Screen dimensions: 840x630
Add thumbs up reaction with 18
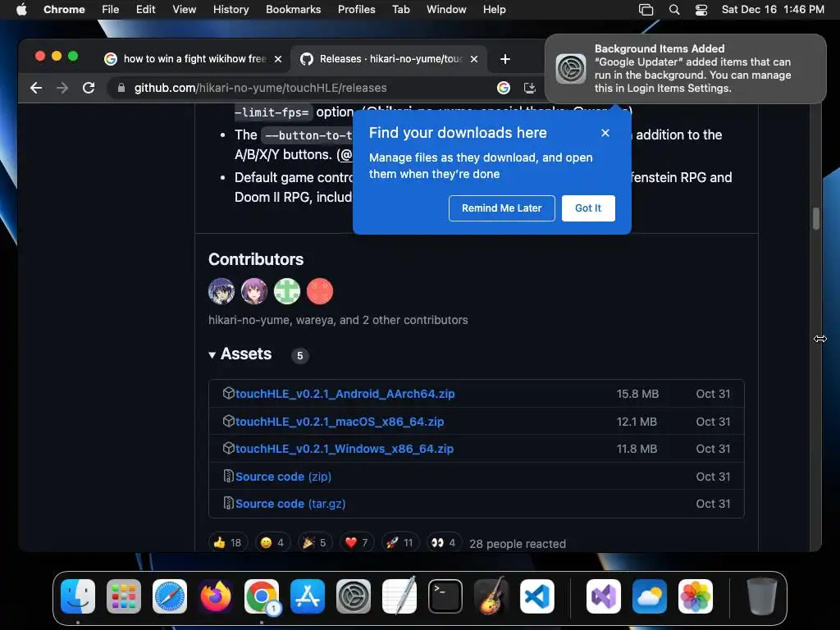point(228,543)
